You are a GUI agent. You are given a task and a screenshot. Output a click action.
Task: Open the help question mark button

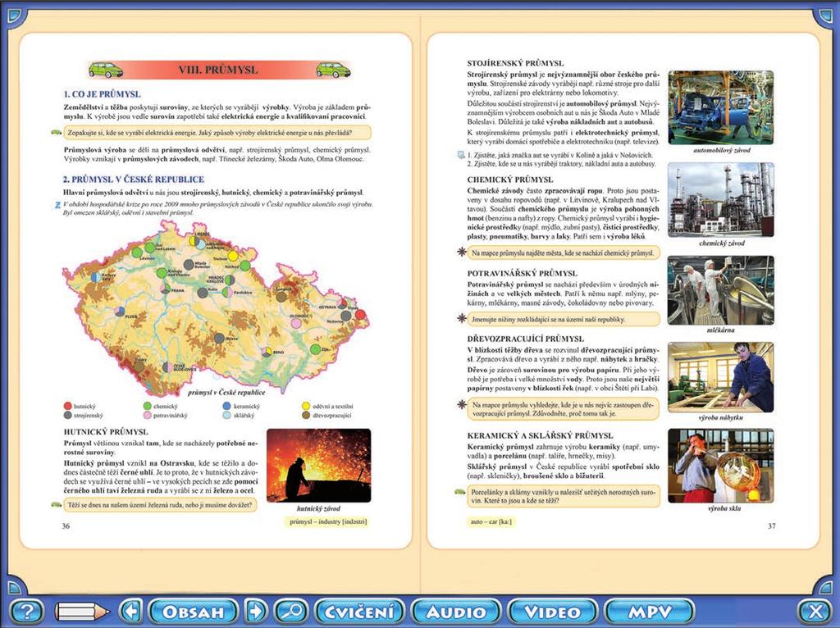tap(27, 612)
